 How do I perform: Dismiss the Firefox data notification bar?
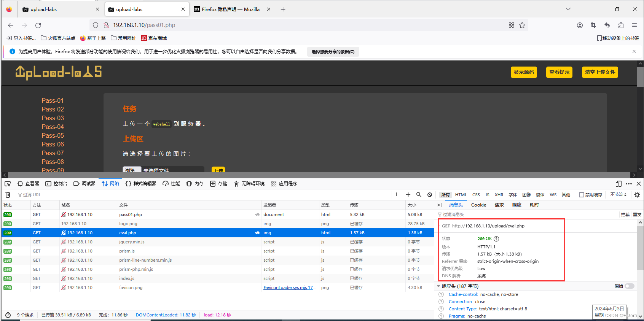[x=634, y=51]
